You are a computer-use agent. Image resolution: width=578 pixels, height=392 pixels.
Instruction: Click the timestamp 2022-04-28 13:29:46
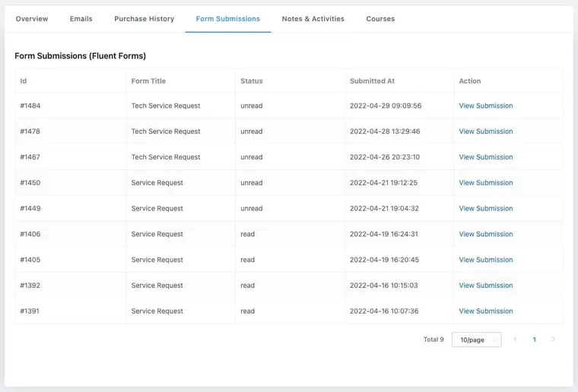(385, 131)
